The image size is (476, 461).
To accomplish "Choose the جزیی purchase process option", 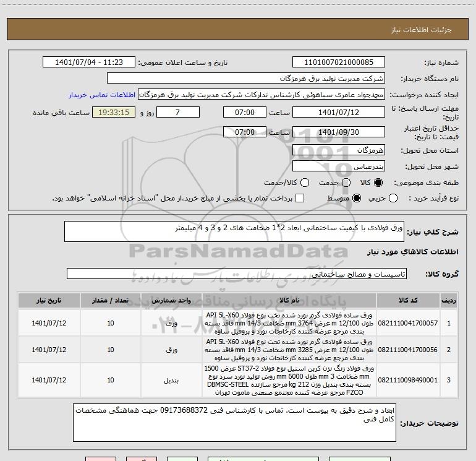I will point(393,198).
